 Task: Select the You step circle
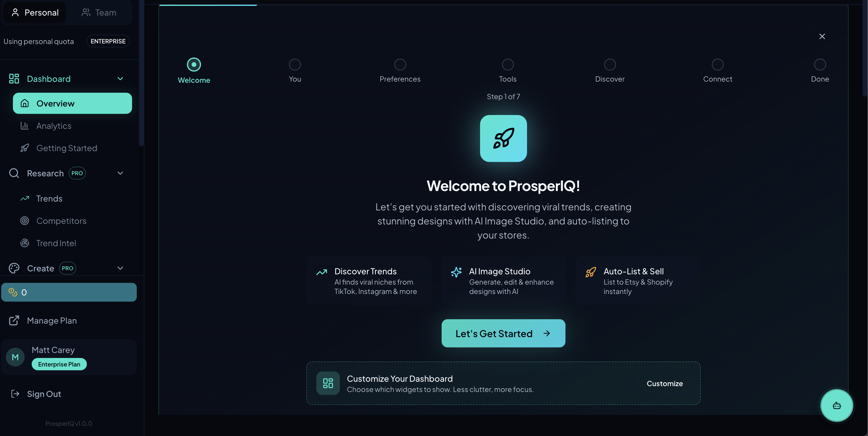click(x=295, y=64)
